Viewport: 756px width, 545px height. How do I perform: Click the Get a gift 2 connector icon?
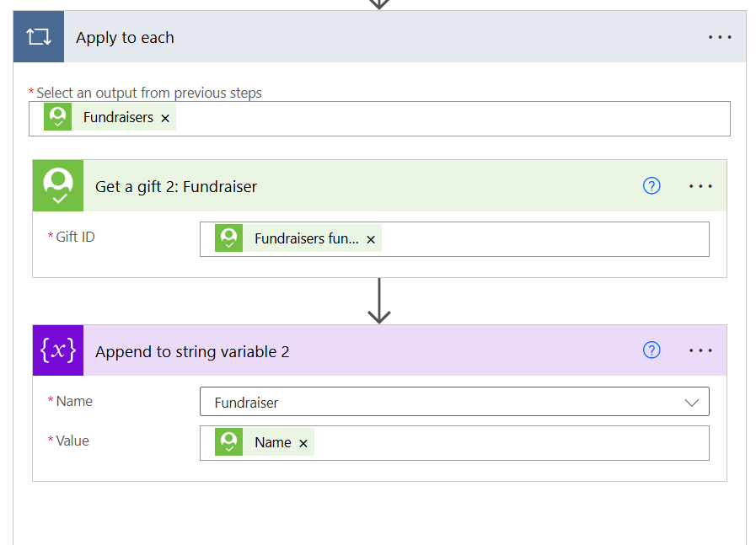click(x=58, y=185)
